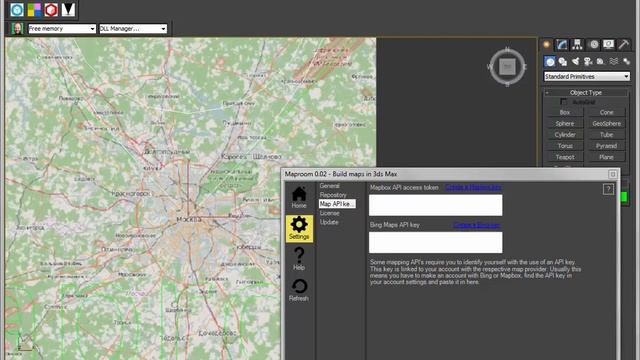Image resolution: width=640 pixels, height=360 pixels.
Task: Click the Mapbox API access token field
Action: click(x=436, y=205)
